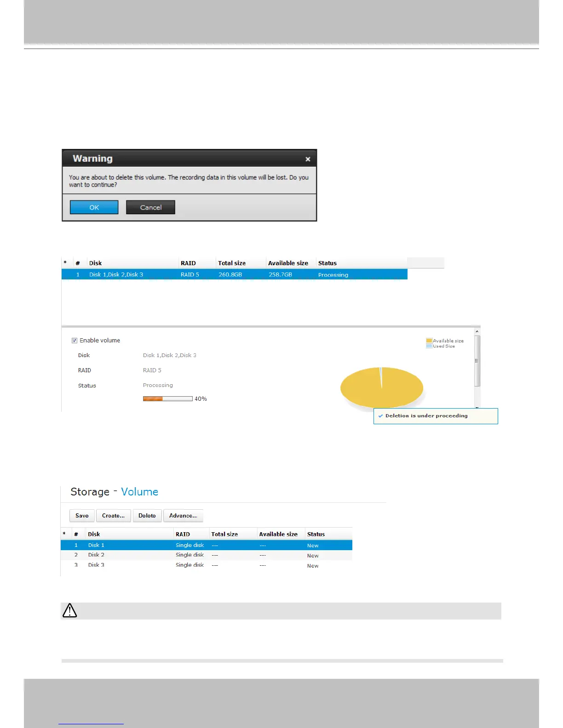The width and height of the screenshot is (563, 728).
Task: Click the 40% progress bar
Action: tap(167, 398)
